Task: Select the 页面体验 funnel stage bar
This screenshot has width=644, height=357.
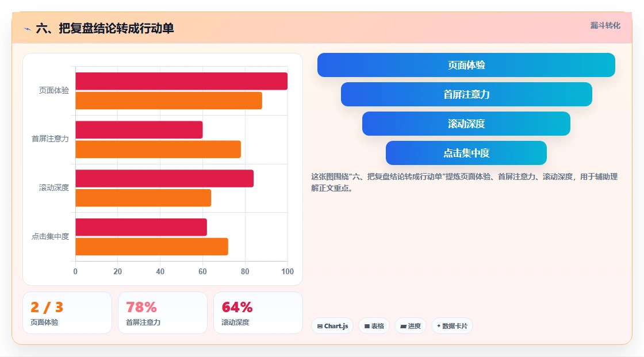Action: point(466,65)
